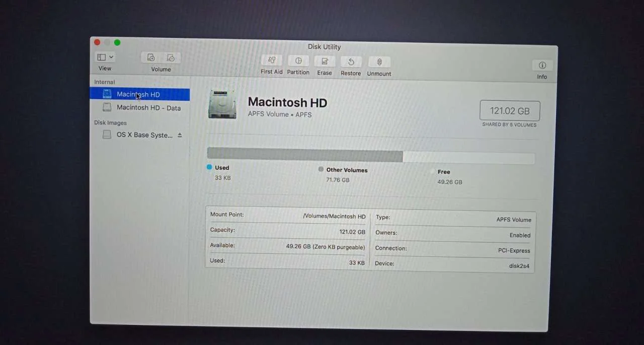The image size is (644, 345).
Task: Click the disk usage bar
Action: click(x=371, y=156)
